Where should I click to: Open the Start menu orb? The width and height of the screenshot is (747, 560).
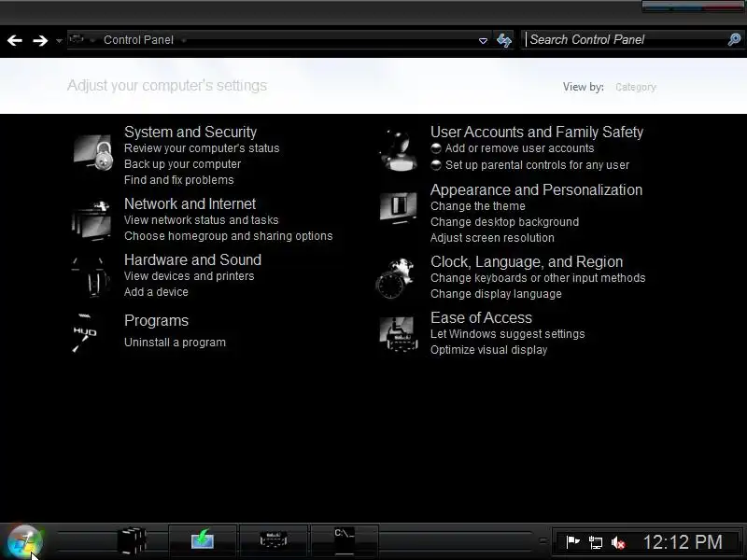point(25,542)
